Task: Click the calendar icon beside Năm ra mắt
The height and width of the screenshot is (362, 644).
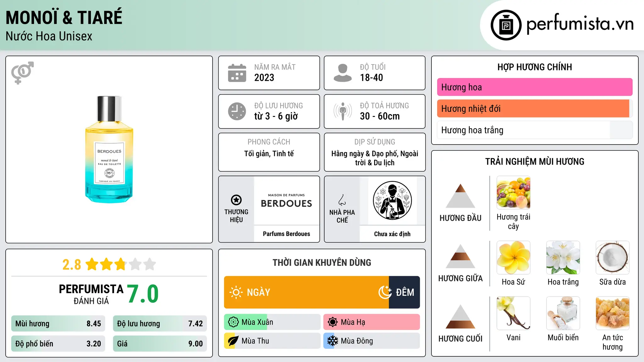Action: pyautogui.click(x=237, y=73)
